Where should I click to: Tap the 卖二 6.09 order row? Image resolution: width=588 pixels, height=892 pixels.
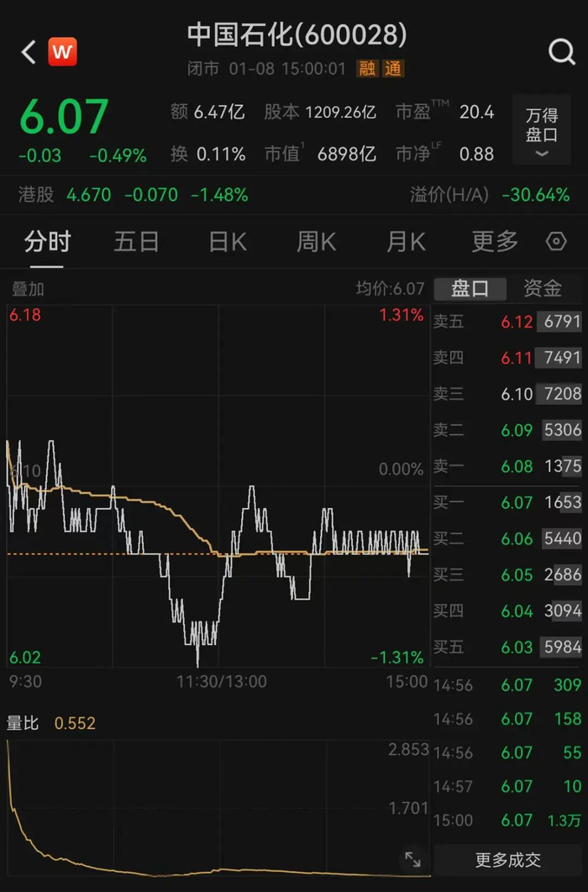click(507, 430)
